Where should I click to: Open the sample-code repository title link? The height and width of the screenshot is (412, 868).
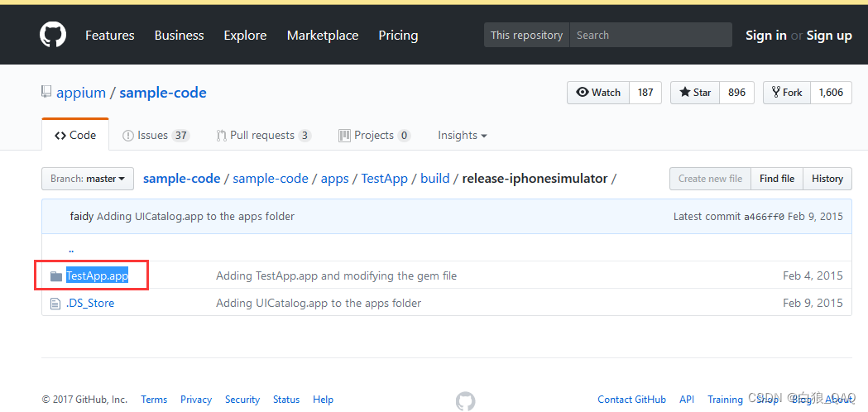(x=163, y=93)
